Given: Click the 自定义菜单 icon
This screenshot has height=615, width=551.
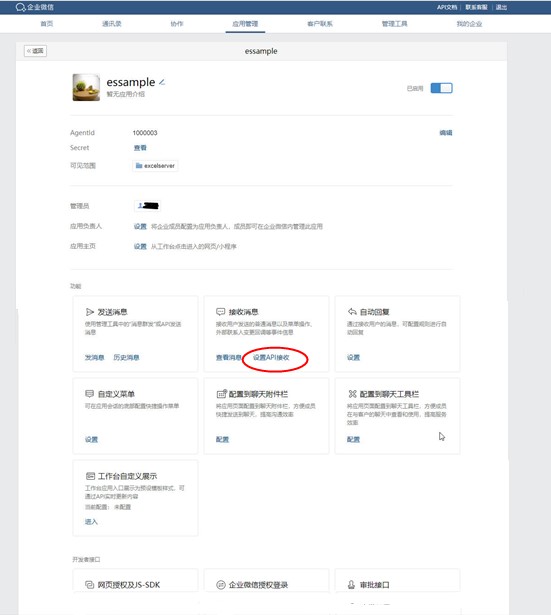Looking at the screenshot, I should point(89,393).
